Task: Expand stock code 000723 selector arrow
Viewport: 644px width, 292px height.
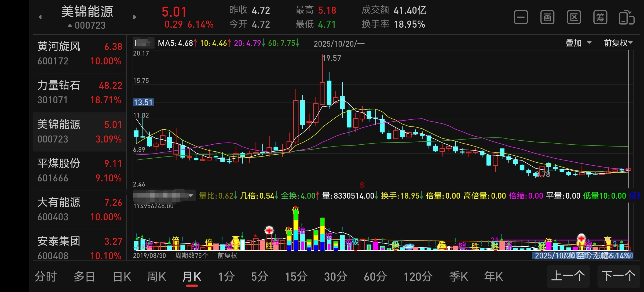Action: click(70, 25)
